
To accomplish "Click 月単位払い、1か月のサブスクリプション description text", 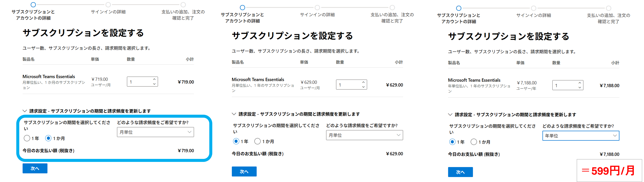I will click(54, 85).
